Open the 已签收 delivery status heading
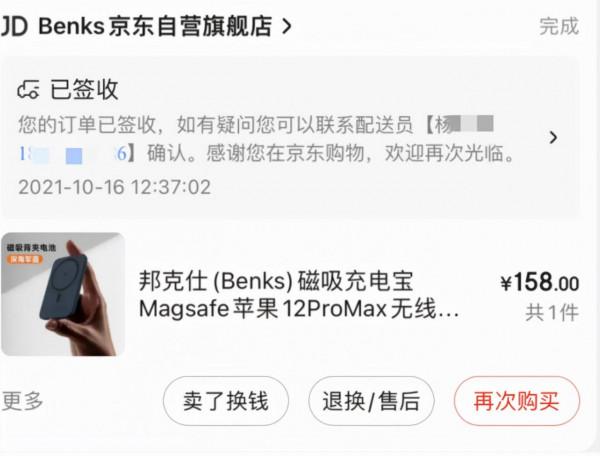The width and height of the screenshot is (600, 456). [x=84, y=90]
